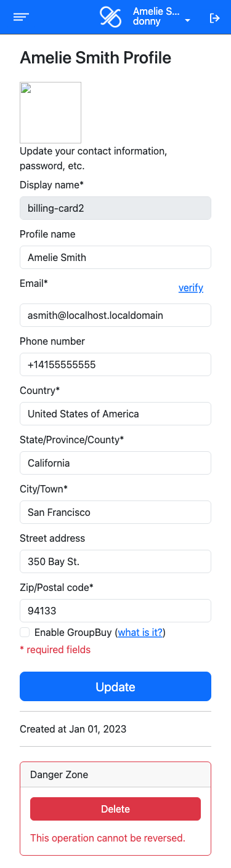Click the blue Update button
The height and width of the screenshot is (868, 231).
[x=115, y=686]
